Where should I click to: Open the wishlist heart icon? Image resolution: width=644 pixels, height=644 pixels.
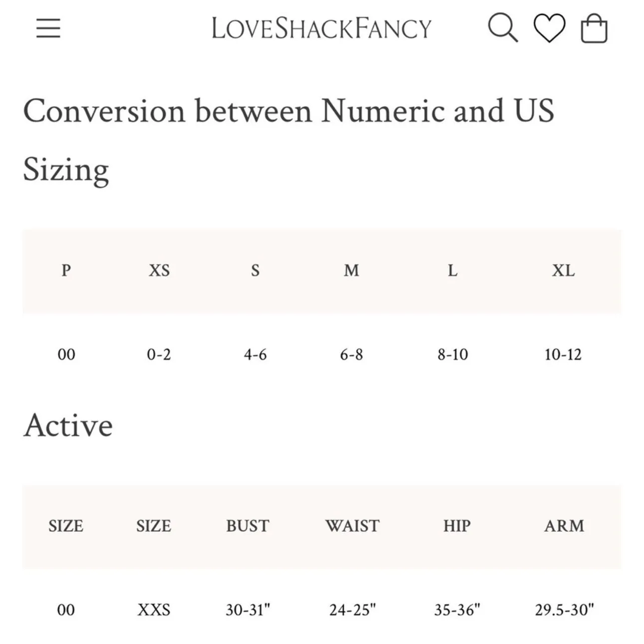[550, 28]
